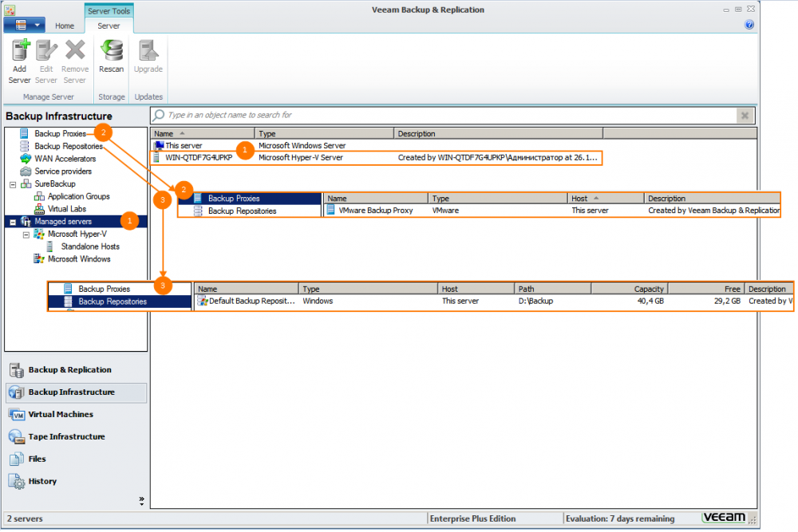Click the Tape Infrastructure icon
The image size is (798, 532).
click(x=16, y=437)
